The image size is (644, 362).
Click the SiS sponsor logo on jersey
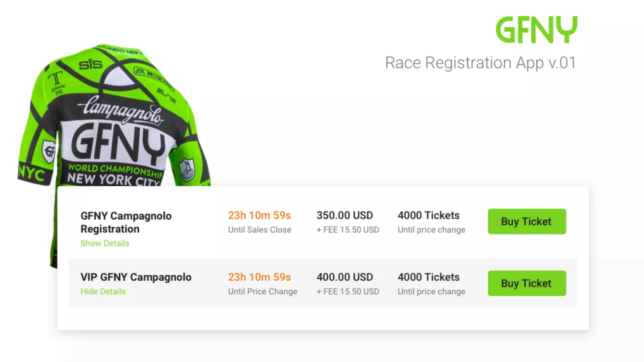click(91, 64)
